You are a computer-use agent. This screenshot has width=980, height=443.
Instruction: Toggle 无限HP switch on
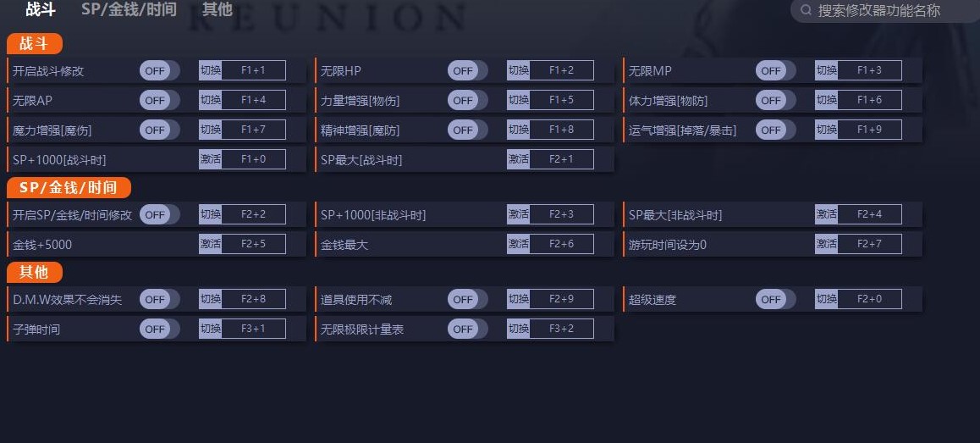click(x=467, y=71)
